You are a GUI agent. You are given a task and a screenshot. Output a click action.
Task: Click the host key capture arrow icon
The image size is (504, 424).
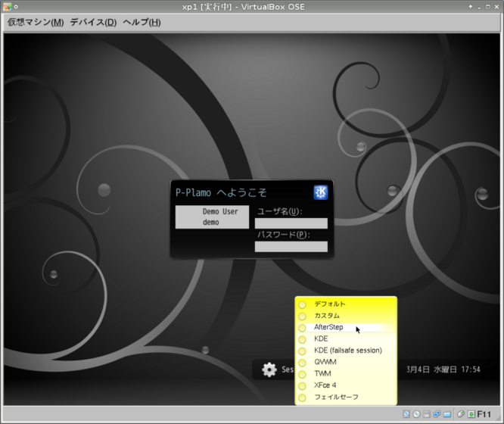(471, 414)
